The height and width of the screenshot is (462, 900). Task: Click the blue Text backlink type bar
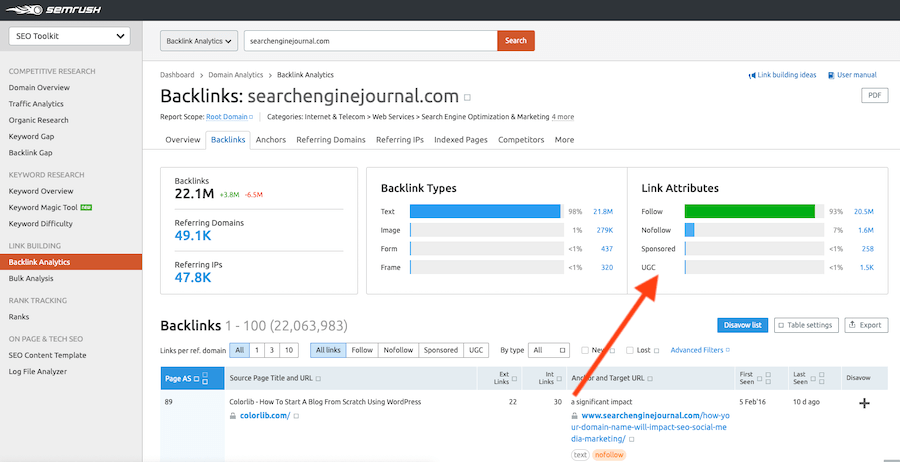485,212
